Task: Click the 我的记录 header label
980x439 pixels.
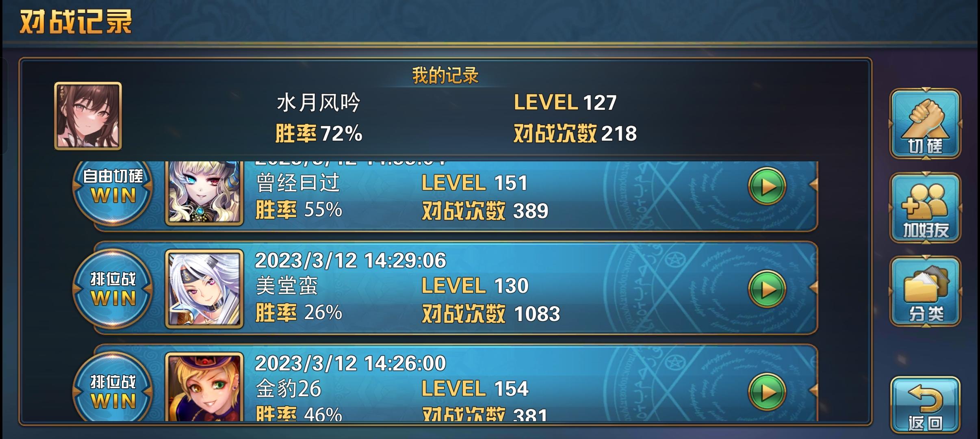Action: coord(445,76)
